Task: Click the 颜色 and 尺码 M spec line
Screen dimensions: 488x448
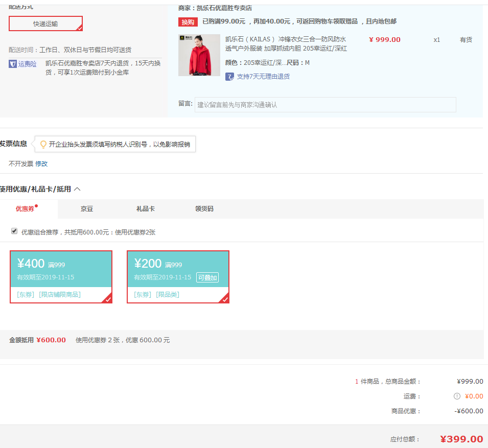Action: click(x=267, y=63)
